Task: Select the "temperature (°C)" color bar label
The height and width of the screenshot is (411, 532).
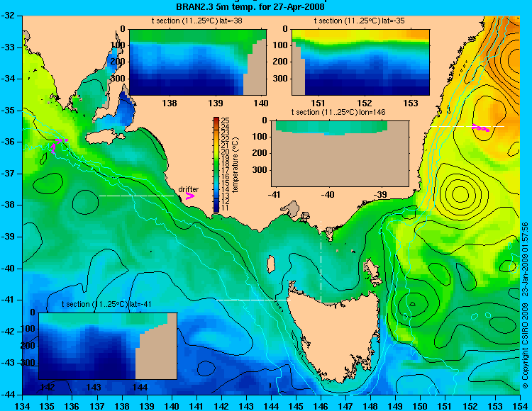Action: coord(236,165)
